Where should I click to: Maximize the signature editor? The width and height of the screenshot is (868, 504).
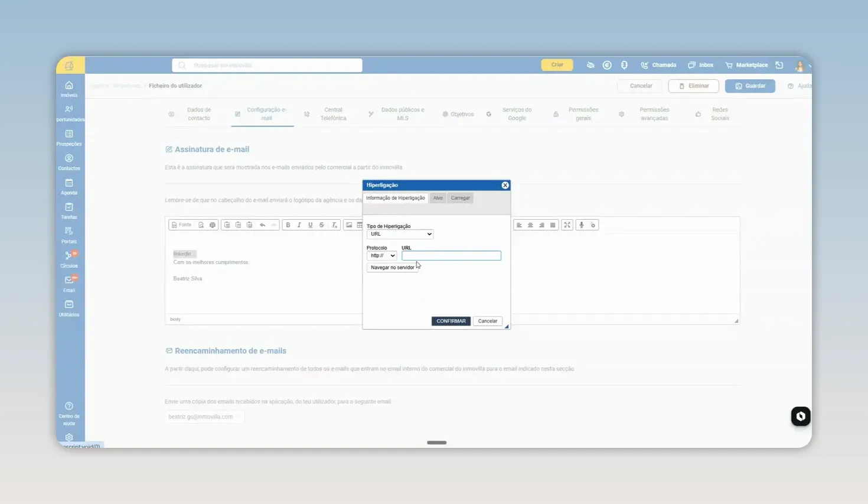tap(567, 225)
